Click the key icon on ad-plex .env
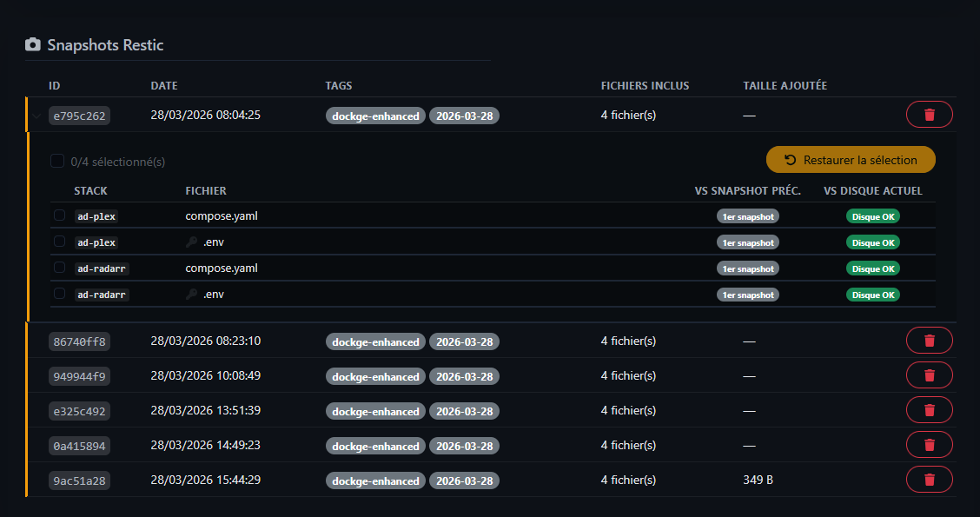This screenshot has width=980, height=517. (x=192, y=242)
